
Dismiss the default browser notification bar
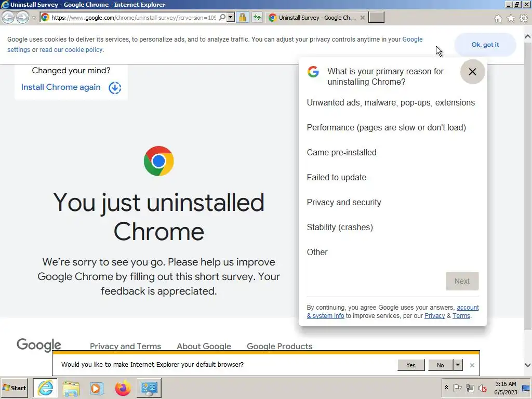pyautogui.click(x=472, y=365)
